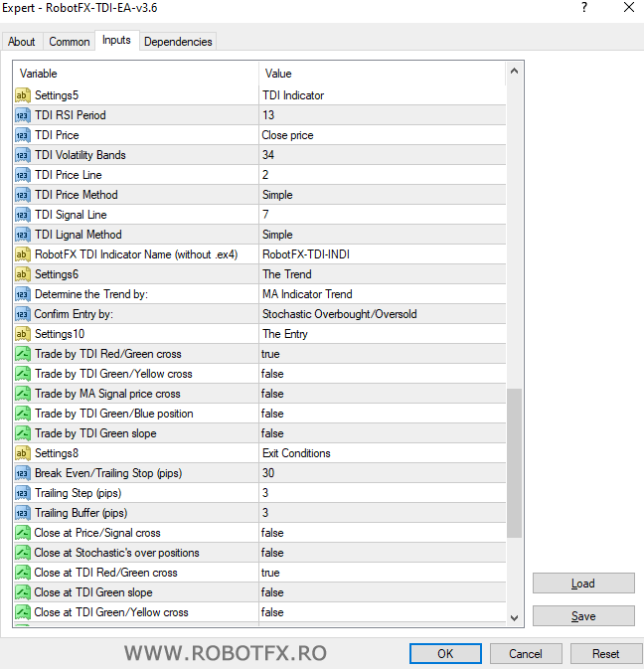Click the icon next to Determine the Trend by
The image size is (644, 669).
[23, 294]
